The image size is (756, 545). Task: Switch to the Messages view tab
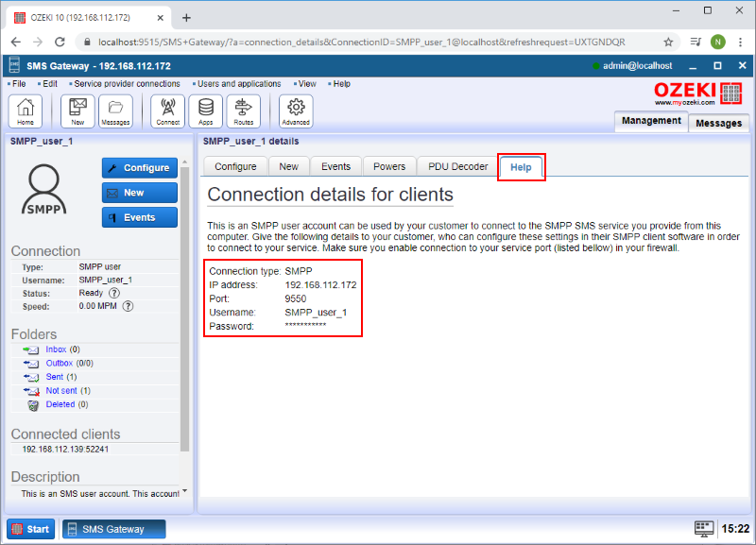[x=719, y=124]
